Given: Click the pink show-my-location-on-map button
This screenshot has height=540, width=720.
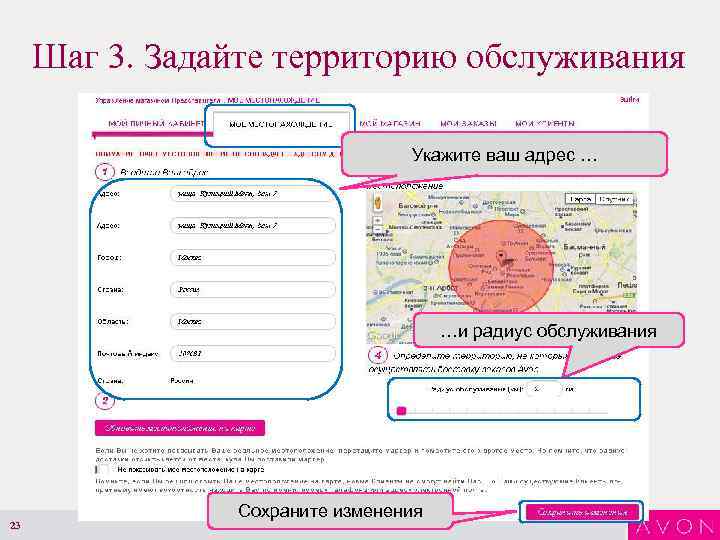Looking at the screenshot, I should click(x=180, y=428).
